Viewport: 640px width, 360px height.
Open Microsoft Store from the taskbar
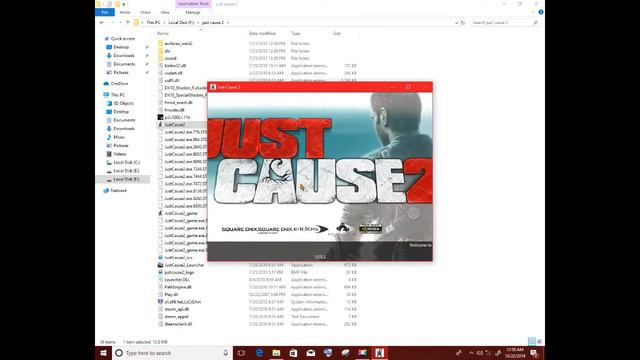(x=293, y=353)
